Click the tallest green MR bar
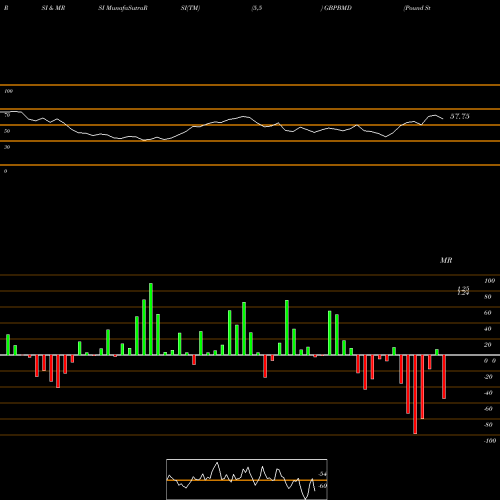This screenshot has width=500, height=500. click(x=151, y=319)
